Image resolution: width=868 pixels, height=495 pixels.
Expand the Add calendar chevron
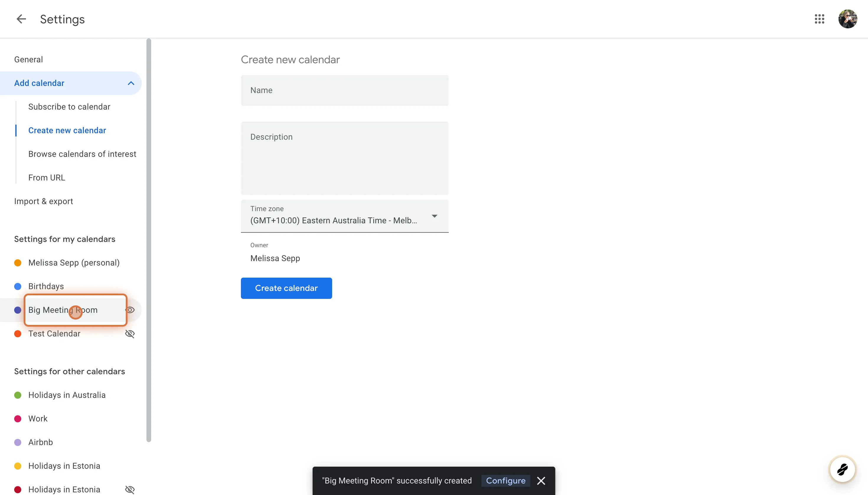[x=130, y=83]
